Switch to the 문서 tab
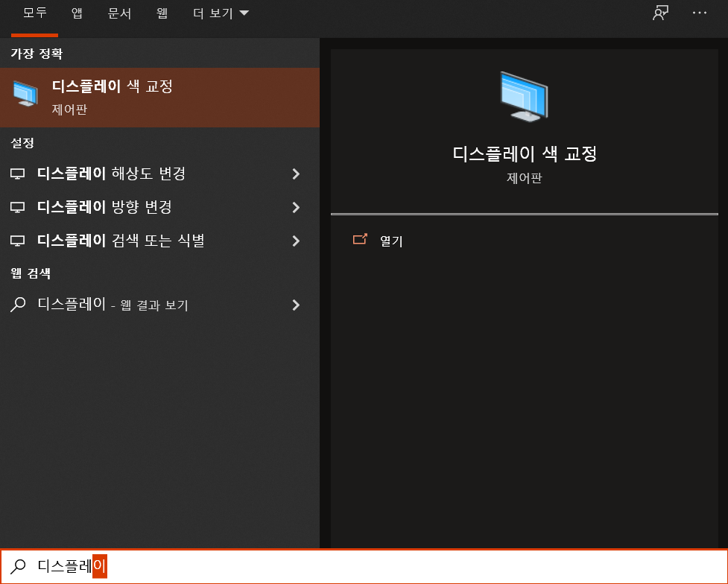728x584 pixels. click(119, 13)
